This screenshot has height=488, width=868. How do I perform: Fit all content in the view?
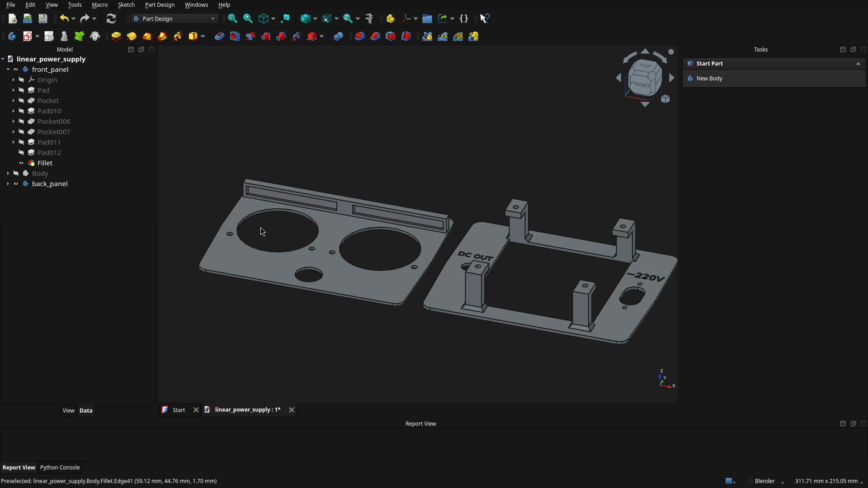pos(233,19)
